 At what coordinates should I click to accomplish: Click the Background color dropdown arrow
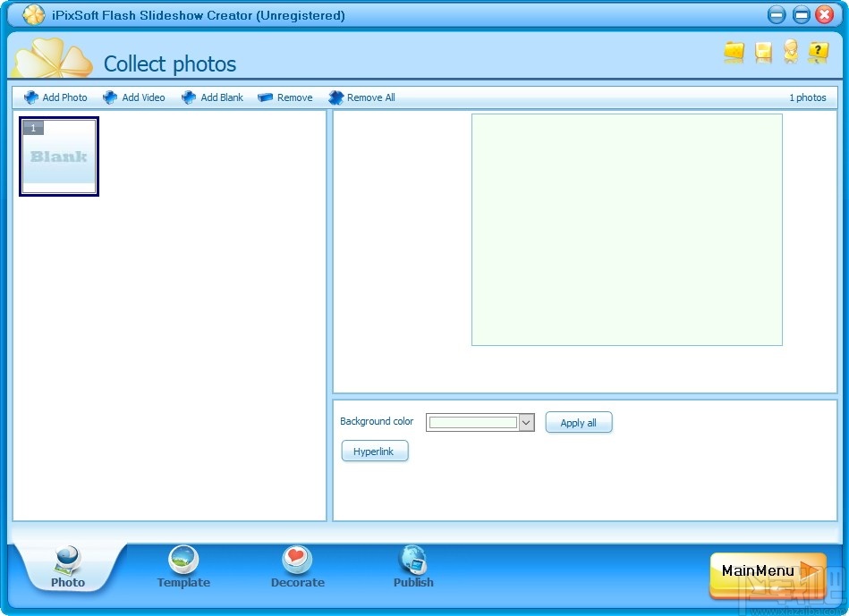click(526, 422)
